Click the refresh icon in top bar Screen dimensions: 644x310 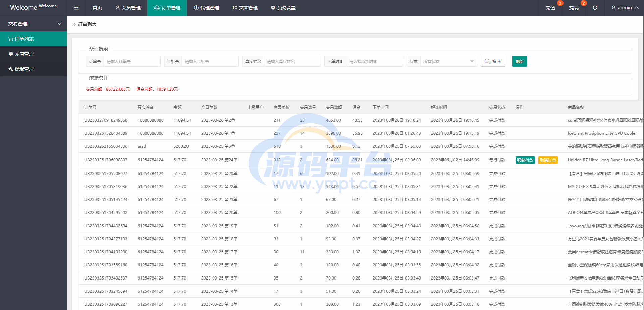(x=595, y=8)
